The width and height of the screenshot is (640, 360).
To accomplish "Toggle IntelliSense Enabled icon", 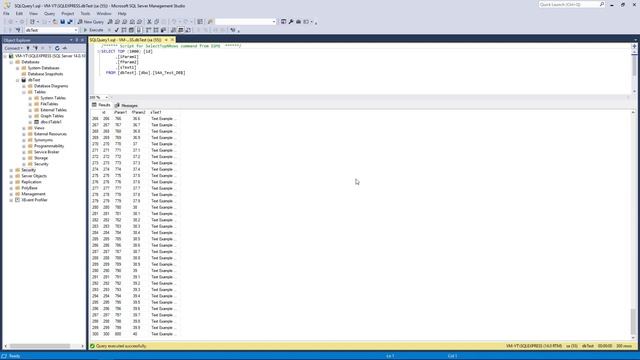I will pos(139,30).
